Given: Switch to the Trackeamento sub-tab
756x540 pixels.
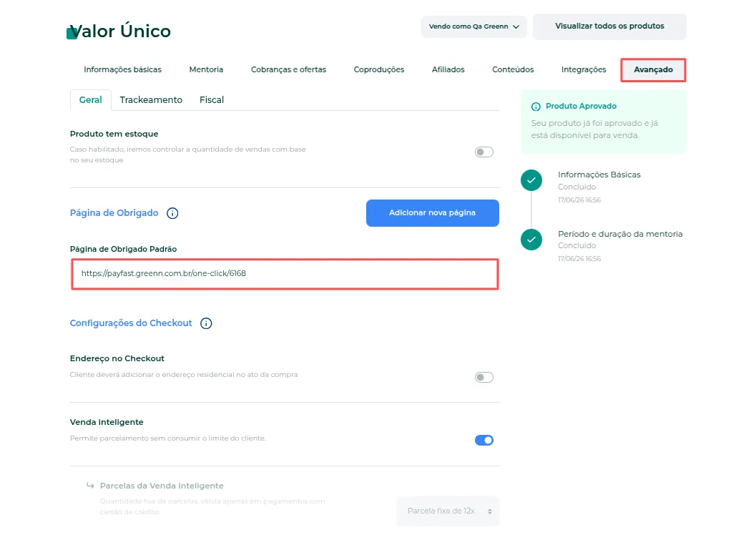Looking at the screenshot, I should coord(151,100).
